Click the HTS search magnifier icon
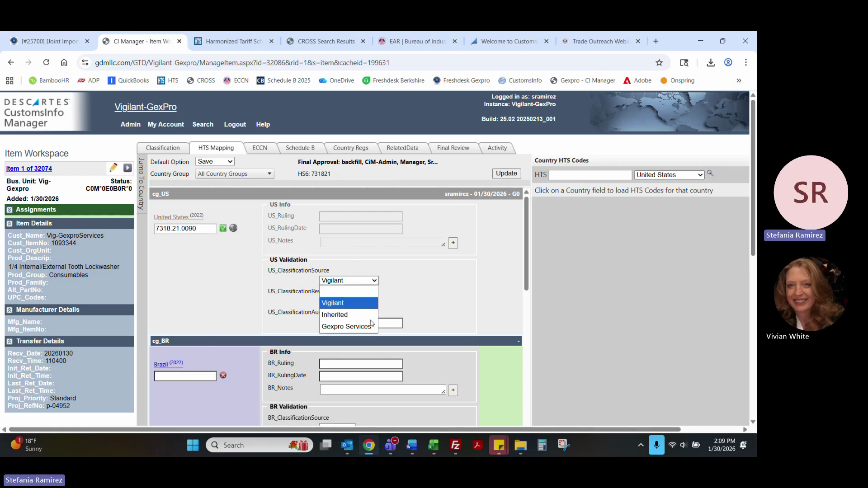868x488 pixels. click(x=710, y=173)
